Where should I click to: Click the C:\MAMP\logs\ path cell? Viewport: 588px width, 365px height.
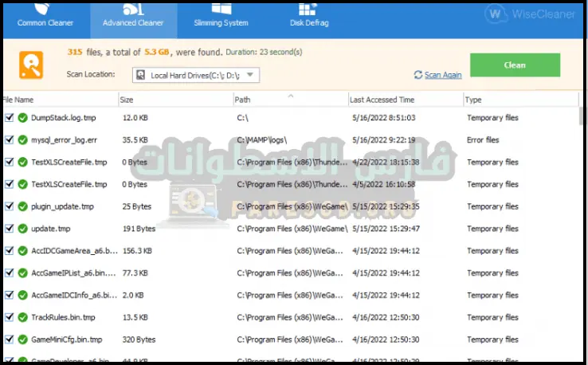[262, 140]
